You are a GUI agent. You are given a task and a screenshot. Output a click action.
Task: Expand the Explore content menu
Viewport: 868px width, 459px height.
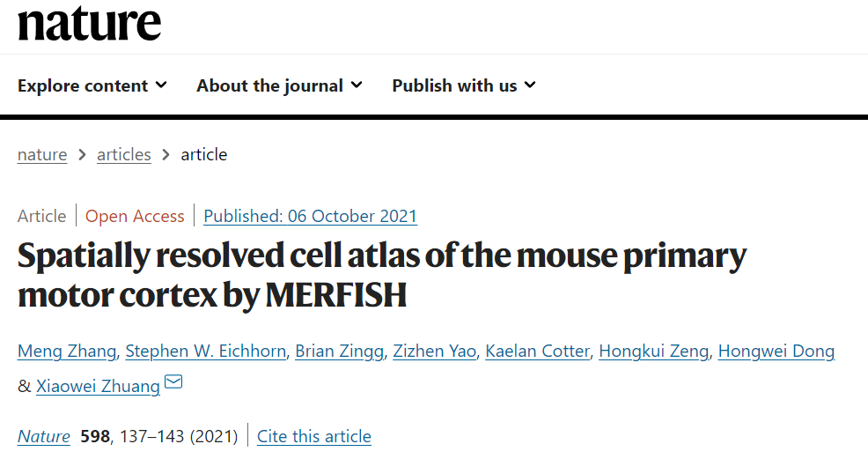(92, 85)
